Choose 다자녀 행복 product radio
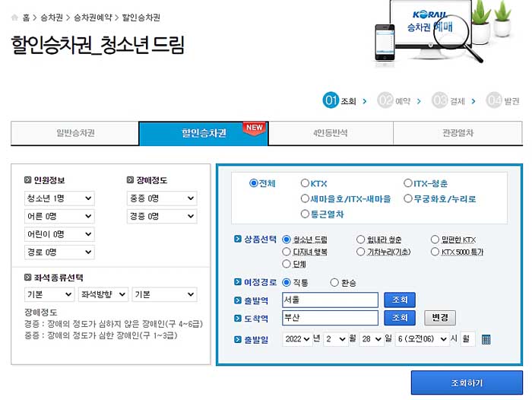The width and height of the screenshot is (532, 400). [287, 252]
